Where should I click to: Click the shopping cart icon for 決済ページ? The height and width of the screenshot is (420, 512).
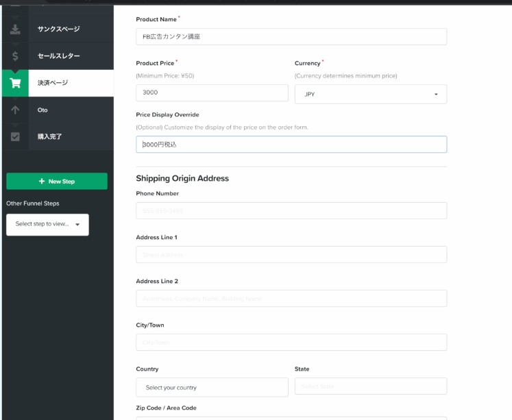pyautogui.click(x=15, y=83)
